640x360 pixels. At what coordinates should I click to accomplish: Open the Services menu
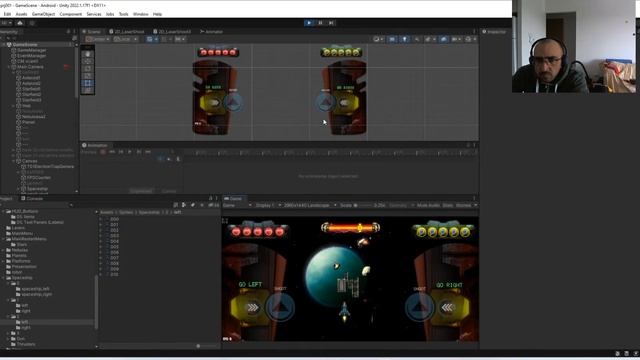tap(94, 14)
